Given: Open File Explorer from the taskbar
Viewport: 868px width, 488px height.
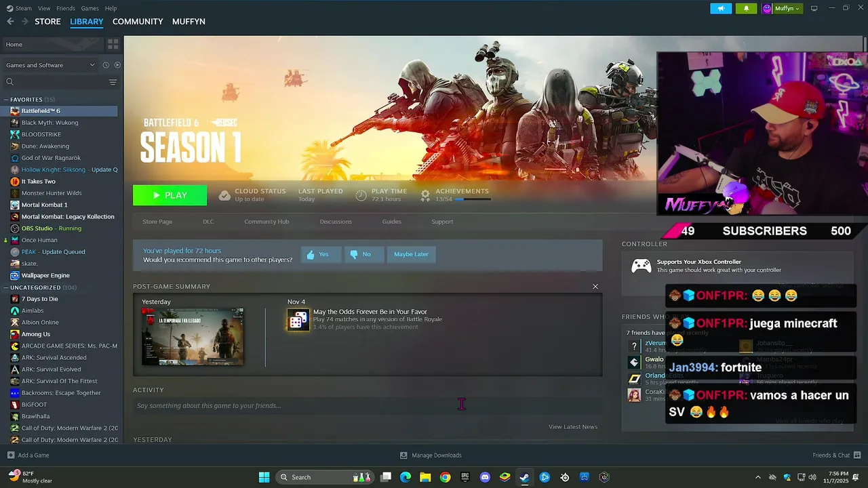Looking at the screenshot, I should (x=425, y=477).
